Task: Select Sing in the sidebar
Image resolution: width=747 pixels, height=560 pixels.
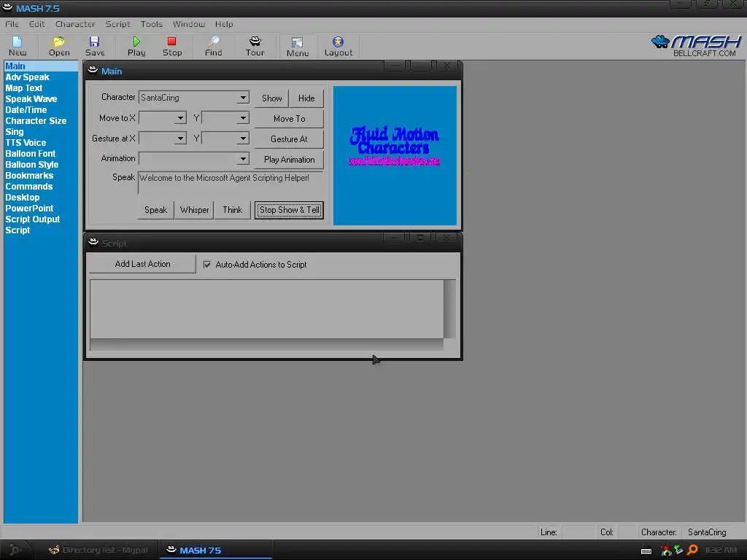Action: pos(15,132)
